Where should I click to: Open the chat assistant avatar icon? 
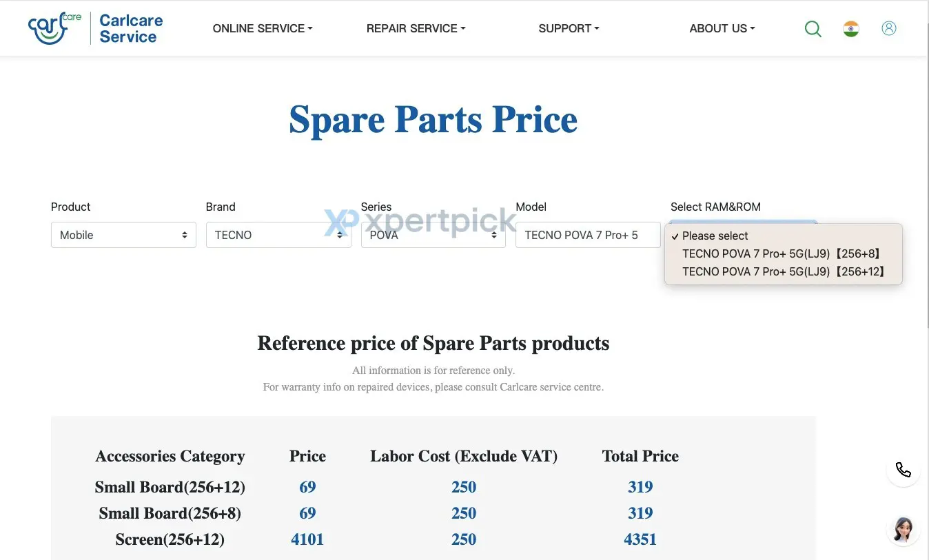(x=903, y=529)
